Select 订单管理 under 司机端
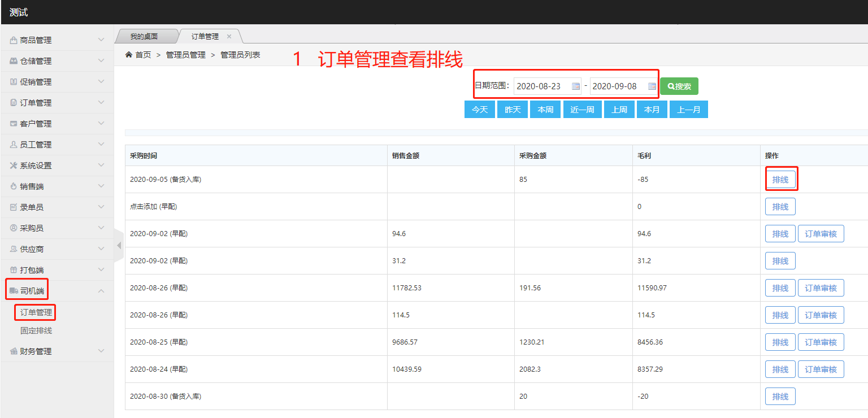This screenshot has height=418, width=868. click(36, 312)
